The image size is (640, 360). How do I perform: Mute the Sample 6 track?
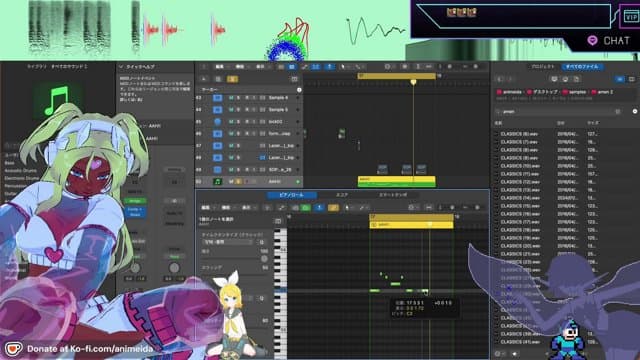(x=231, y=98)
